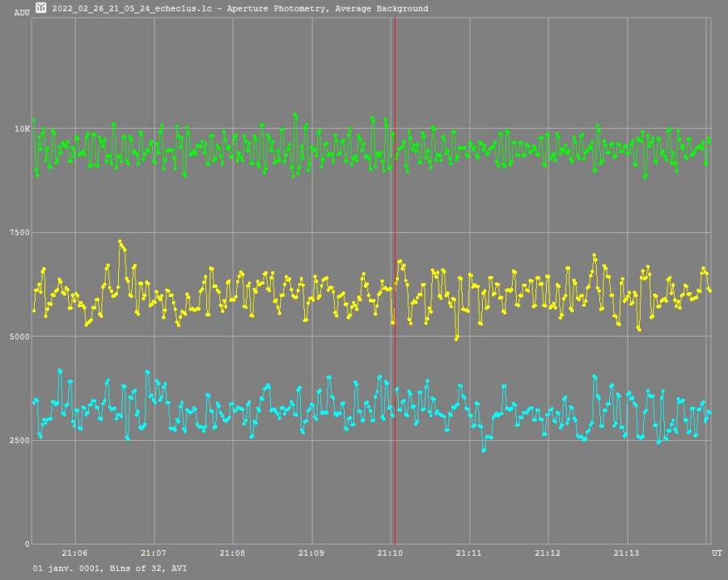Click the 5000 value on the Y axis
The width and height of the screenshot is (728, 580).
pyautogui.click(x=19, y=337)
